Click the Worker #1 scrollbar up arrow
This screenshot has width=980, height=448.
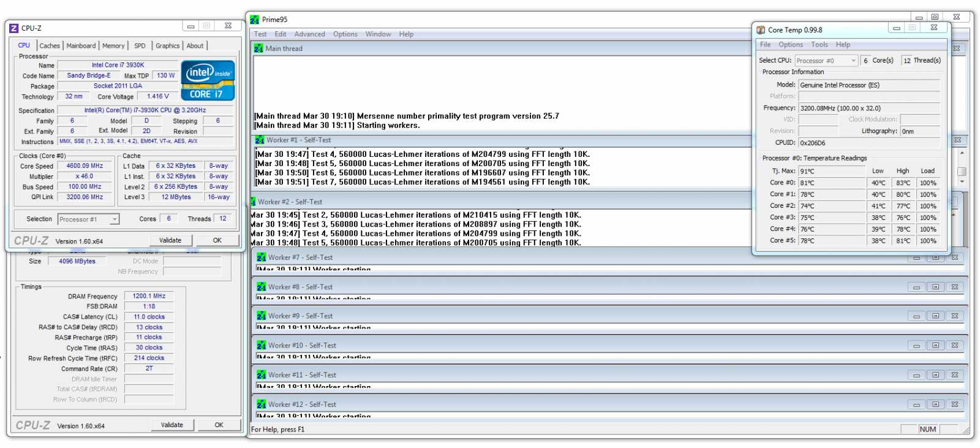click(x=962, y=153)
